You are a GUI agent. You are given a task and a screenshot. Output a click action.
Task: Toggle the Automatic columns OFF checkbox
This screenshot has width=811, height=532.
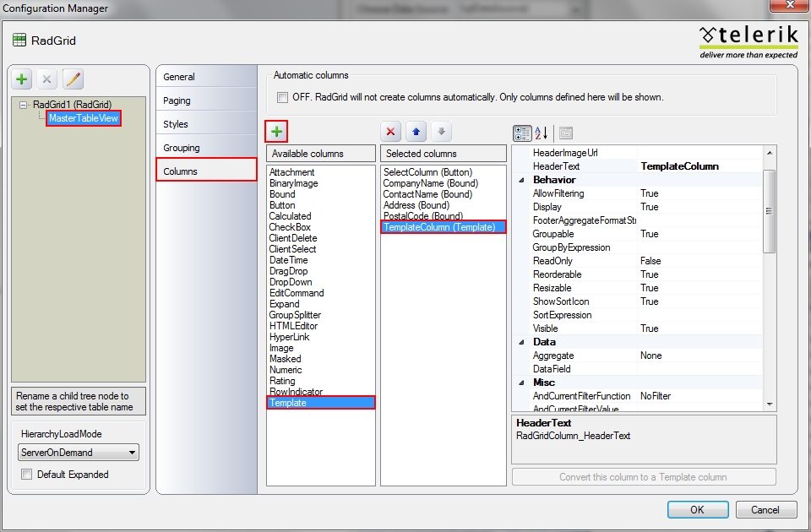282,97
